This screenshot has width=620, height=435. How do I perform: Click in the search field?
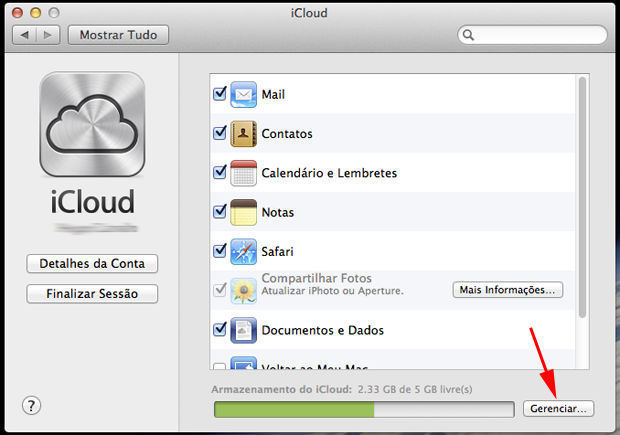click(532, 35)
